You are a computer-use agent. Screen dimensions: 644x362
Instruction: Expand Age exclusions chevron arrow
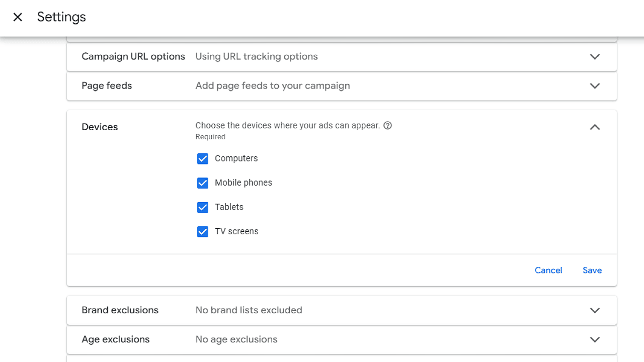595,339
